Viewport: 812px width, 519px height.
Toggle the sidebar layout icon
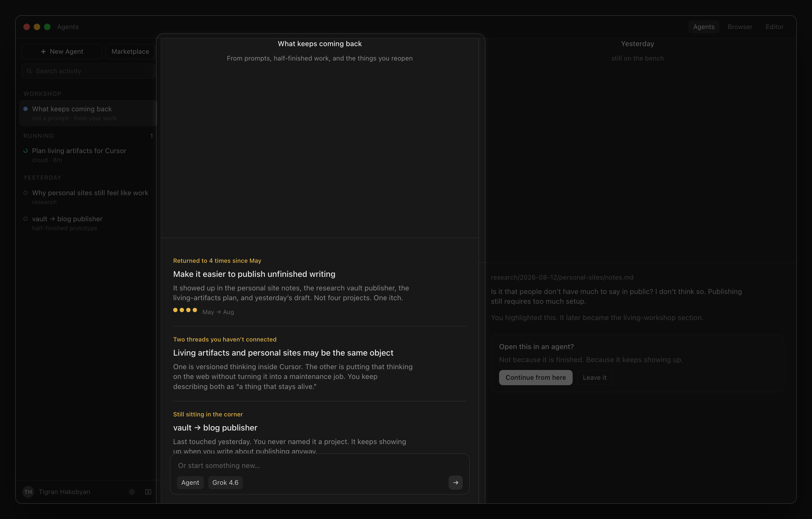(x=148, y=492)
